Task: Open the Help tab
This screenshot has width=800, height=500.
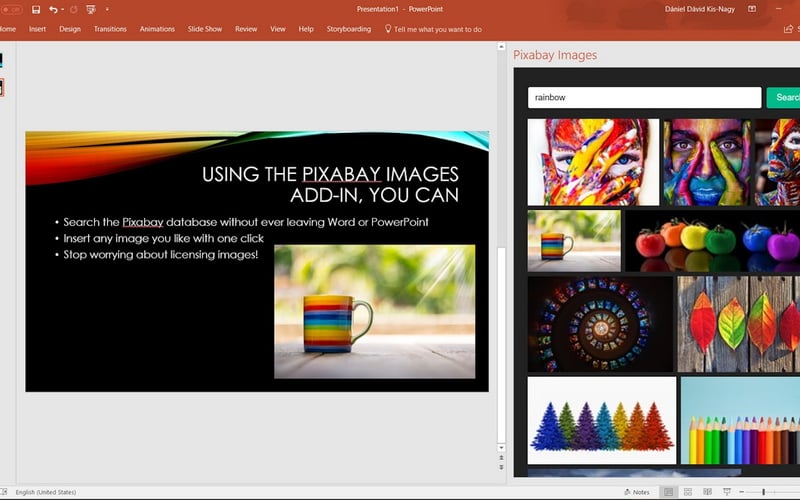Action: [306, 29]
